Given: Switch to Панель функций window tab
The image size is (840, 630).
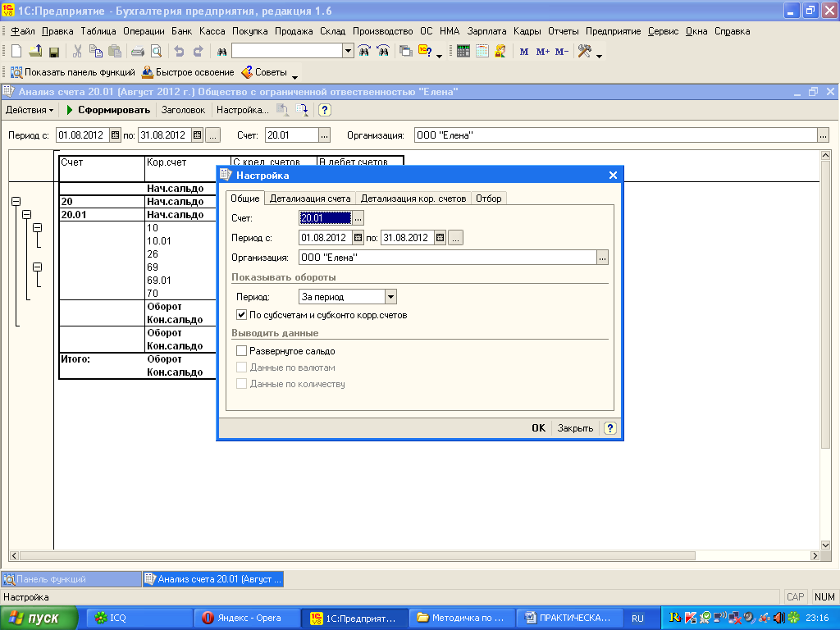Looking at the screenshot, I should pyautogui.click(x=71, y=579).
